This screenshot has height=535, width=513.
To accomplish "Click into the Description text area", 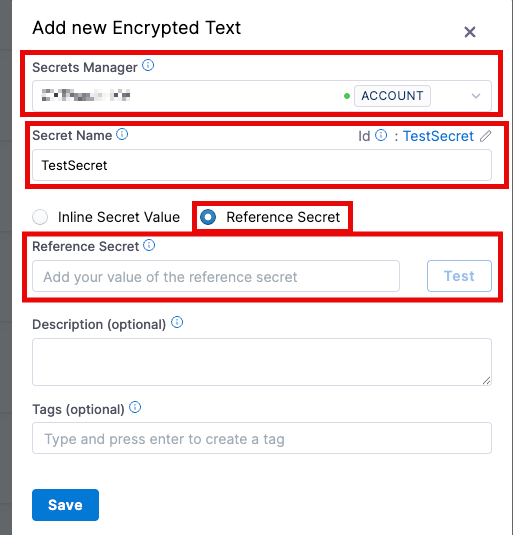I will (262, 362).
